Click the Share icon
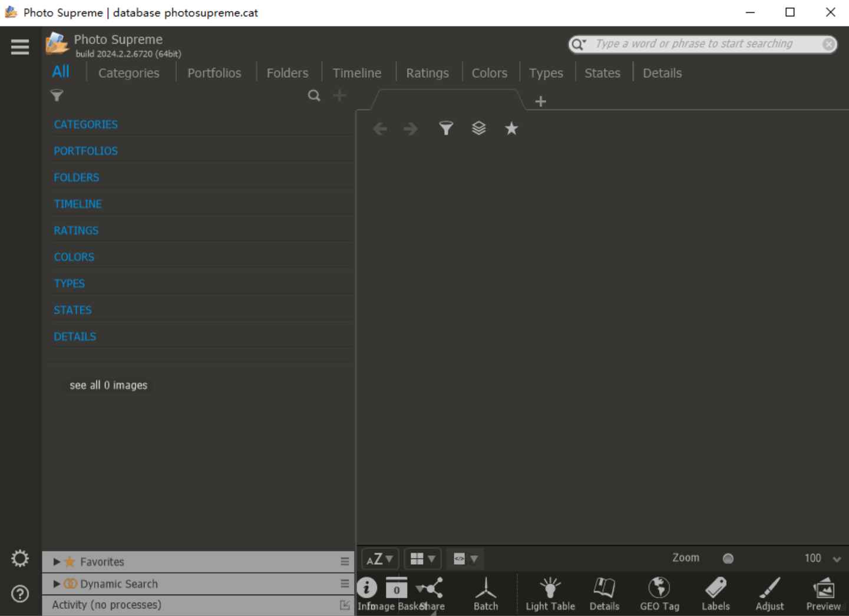Screen dimensions: 849x616 click(x=430, y=589)
